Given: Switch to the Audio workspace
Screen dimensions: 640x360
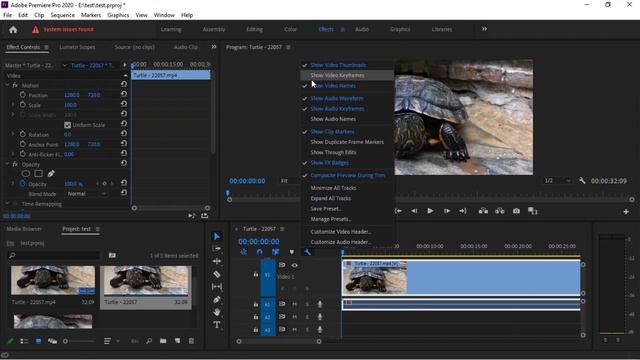Looking at the screenshot, I should pyautogui.click(x=362, y=29).
